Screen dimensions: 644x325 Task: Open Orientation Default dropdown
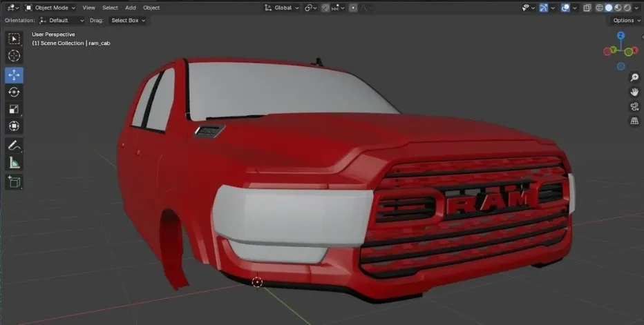(62, 21)
